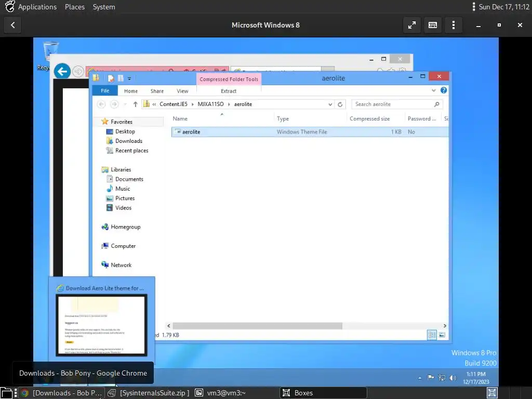Image resolution: width=532 pixels, height=399 pixels.
Task: Sort by Name column header
Action: (222, 118)
